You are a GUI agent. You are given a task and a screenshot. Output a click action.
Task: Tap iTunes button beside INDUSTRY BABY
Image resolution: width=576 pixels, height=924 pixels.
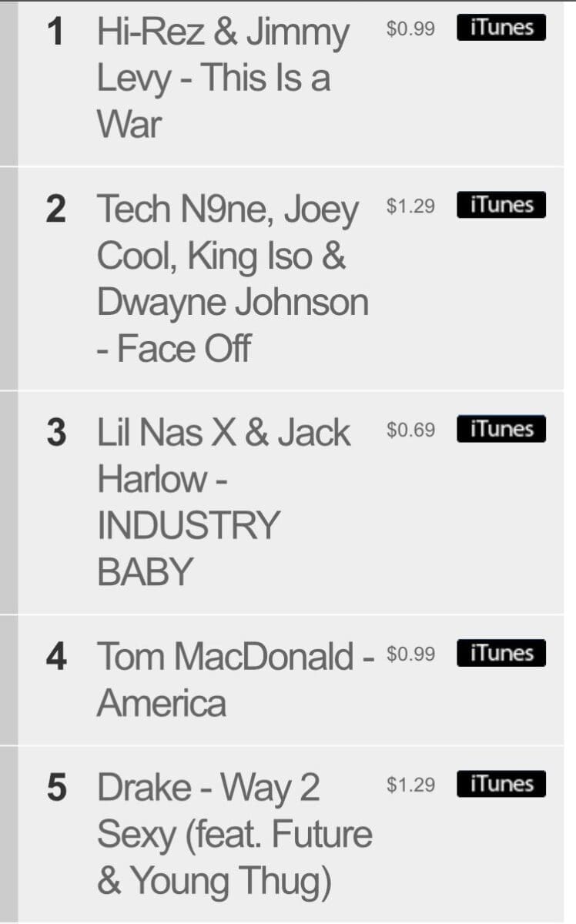click(501, 429)
